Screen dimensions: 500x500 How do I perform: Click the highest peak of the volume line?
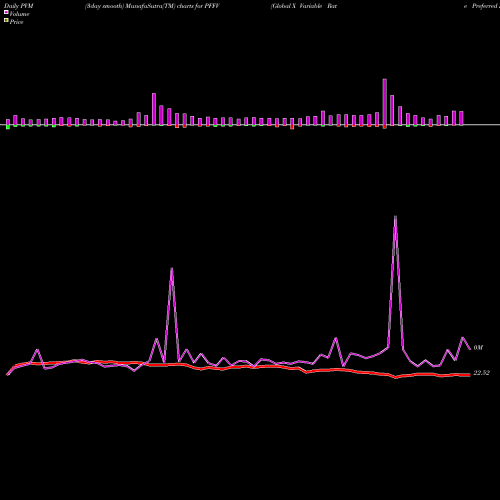tap(395, 217)
